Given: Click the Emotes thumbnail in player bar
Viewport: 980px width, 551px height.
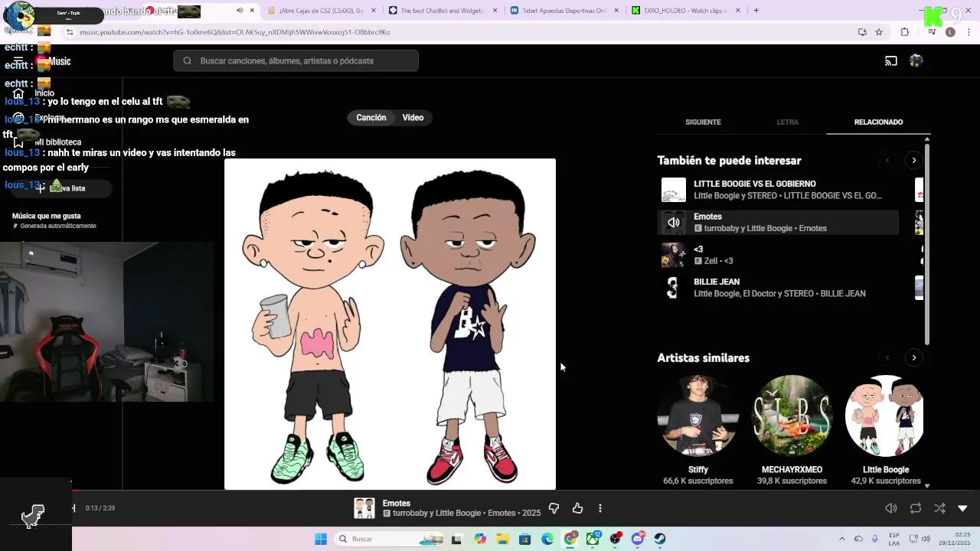Looking at the screenshot, I should (x=364, y=508).
